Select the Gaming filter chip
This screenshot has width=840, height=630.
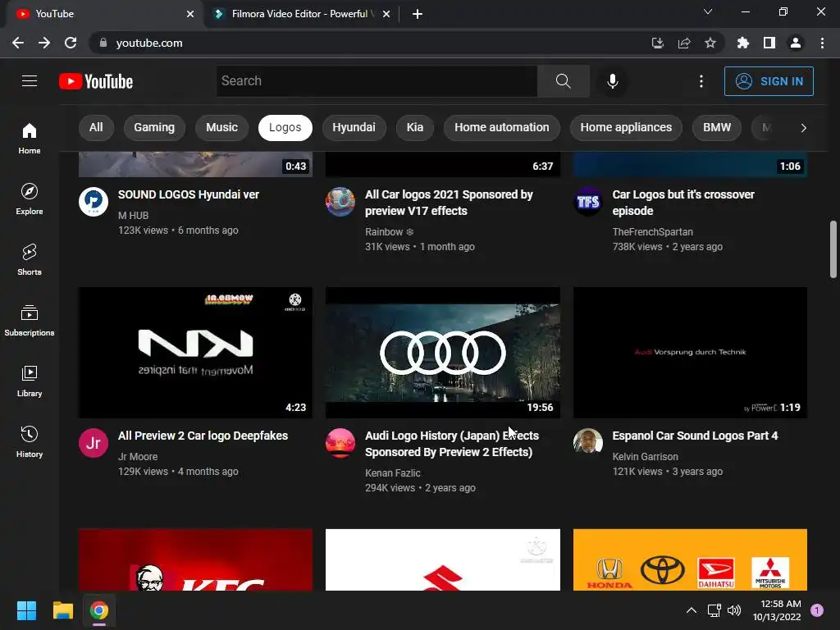pyautogui.click(x=154, y=127)
